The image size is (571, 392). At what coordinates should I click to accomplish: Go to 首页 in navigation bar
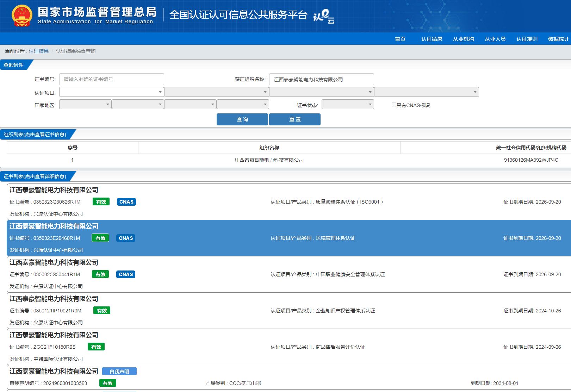400,39
